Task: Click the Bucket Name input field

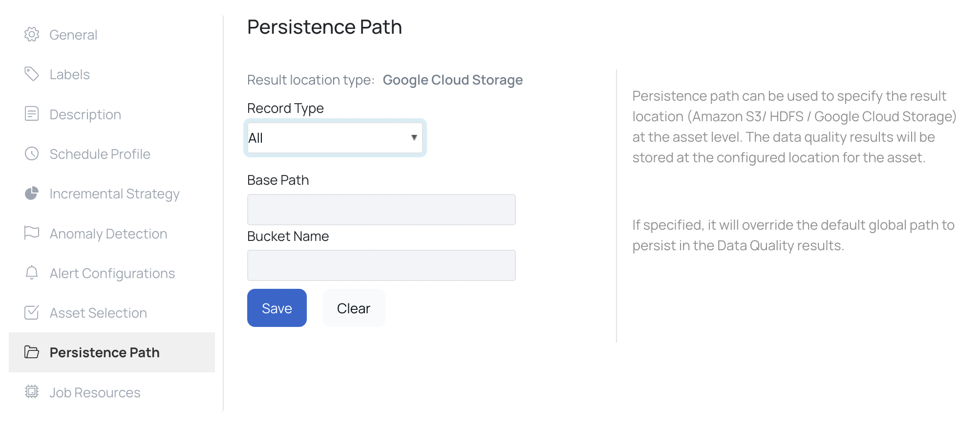Action: pyautogui.click(x=382, y=265)
